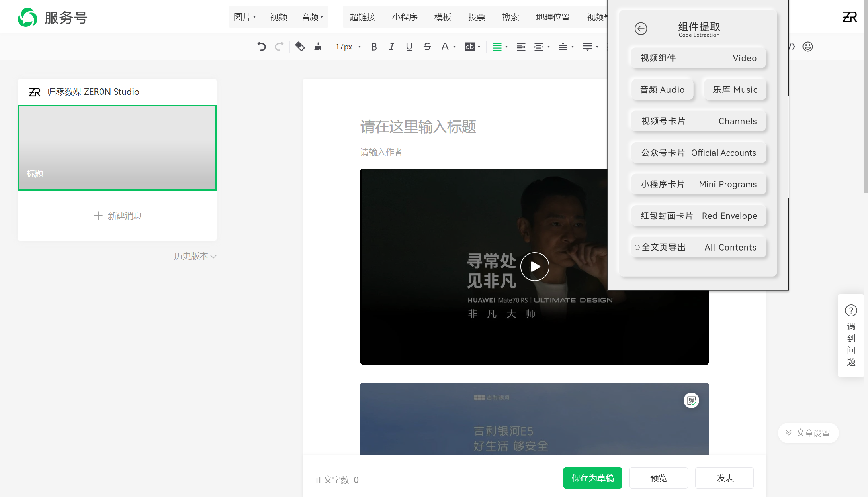Open spacing-before dropdown arrow
Screen dimensions: 868x497
(573, 47)
